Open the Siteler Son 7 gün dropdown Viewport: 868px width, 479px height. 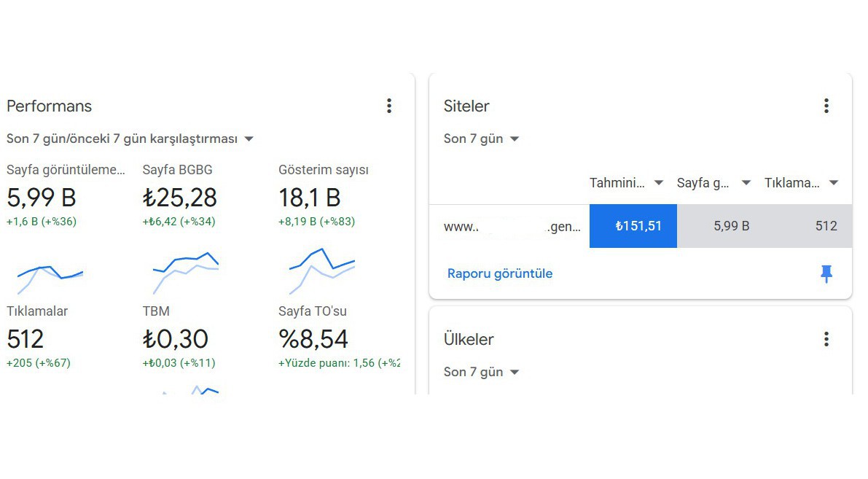click(481, 139)
